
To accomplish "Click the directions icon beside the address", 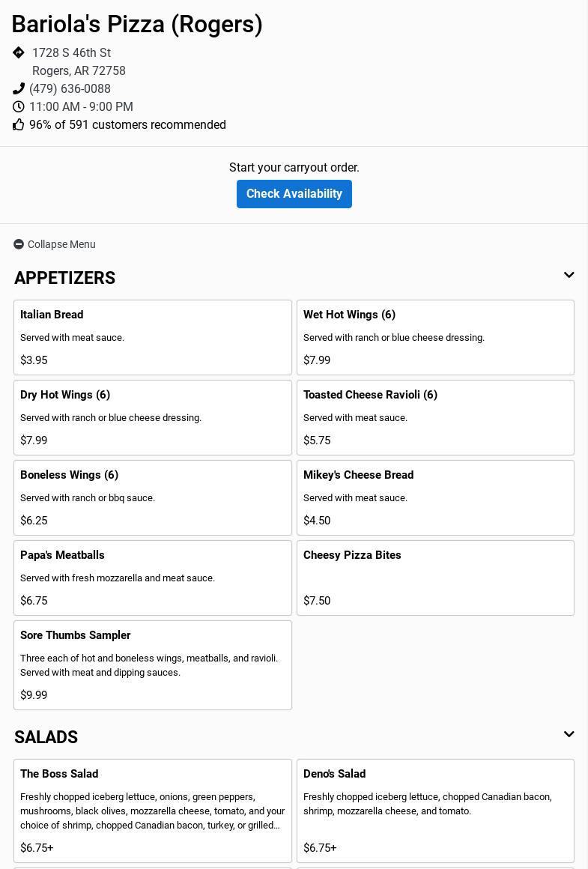I will coord(19,52).
